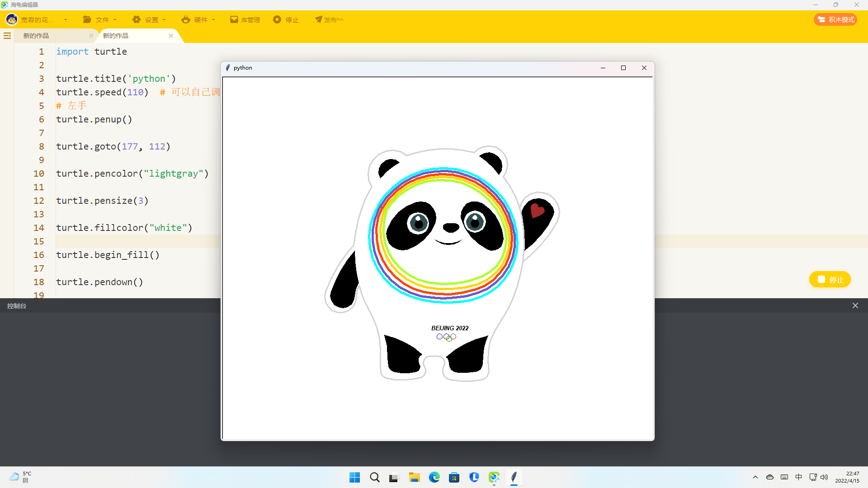
Task: Open the user avatar profile
Action: pyautogui.click(x=12, y=19)
